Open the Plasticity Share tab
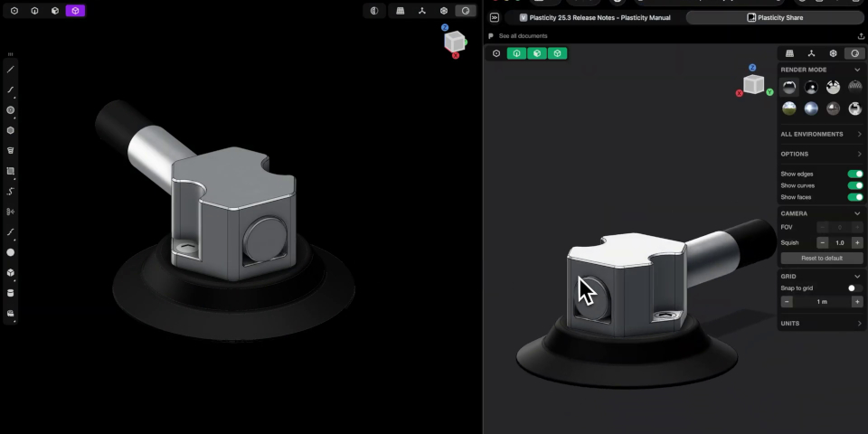The width and height of the screenshot is (868, 434). [x=774, y=17]
